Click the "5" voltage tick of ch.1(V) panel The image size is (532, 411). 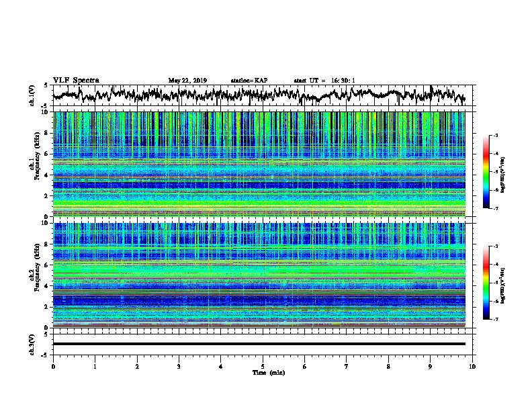tap(46, 86)
